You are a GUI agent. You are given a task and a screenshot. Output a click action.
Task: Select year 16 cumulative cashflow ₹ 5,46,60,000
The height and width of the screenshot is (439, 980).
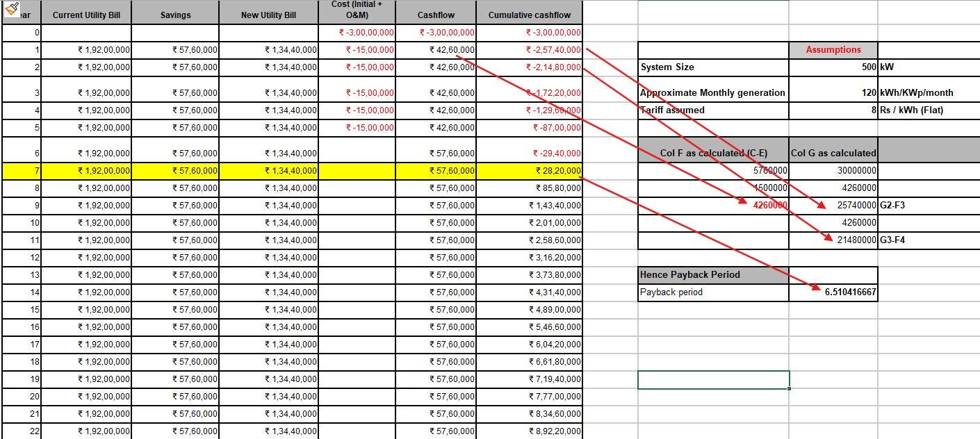click(x=529, y=327)
